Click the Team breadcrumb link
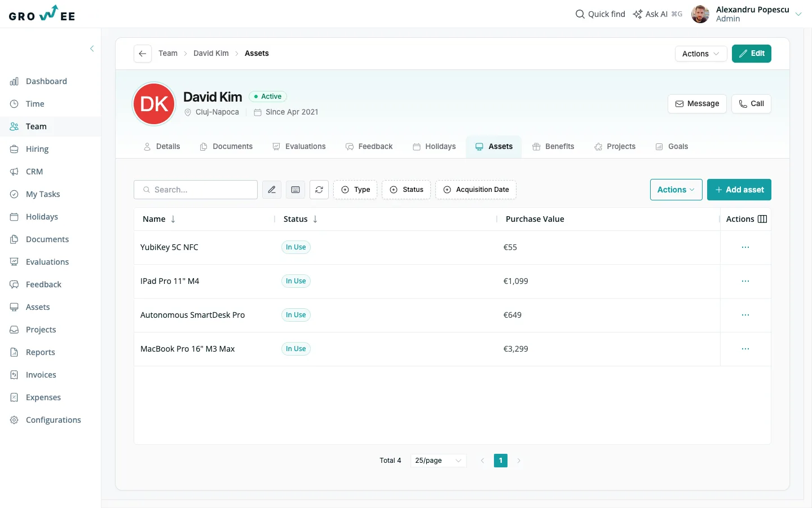Screen dimensions: 812x508 [168, 54]
